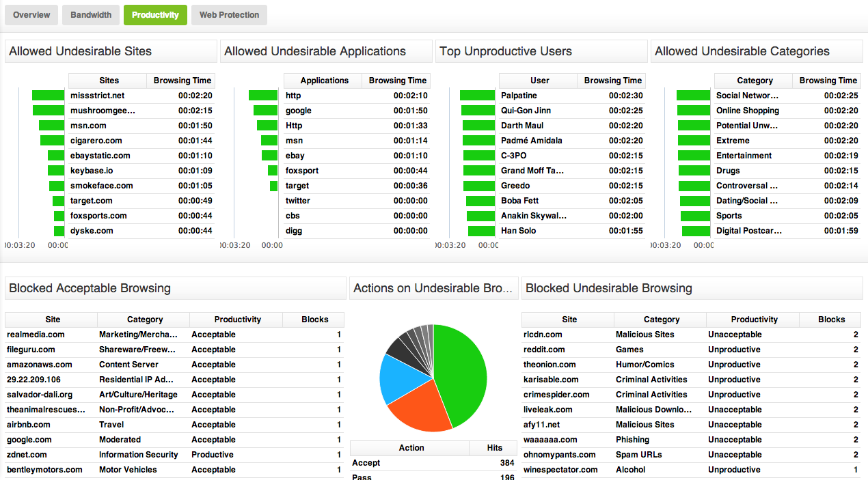Click the green bar for Social Networking category
This screenshot has height=480, width=868.
[694, 96]
